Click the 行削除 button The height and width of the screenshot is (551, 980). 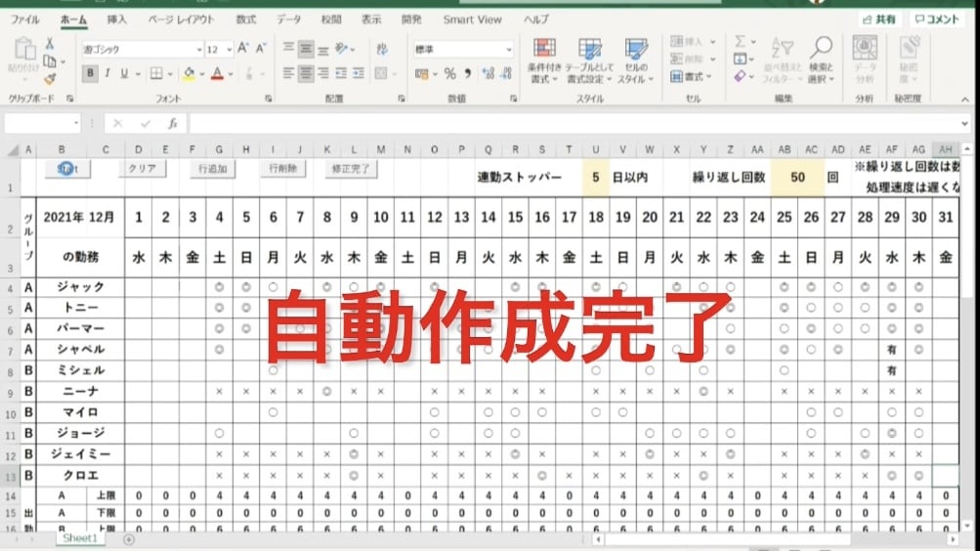click(x=283, y=169)
